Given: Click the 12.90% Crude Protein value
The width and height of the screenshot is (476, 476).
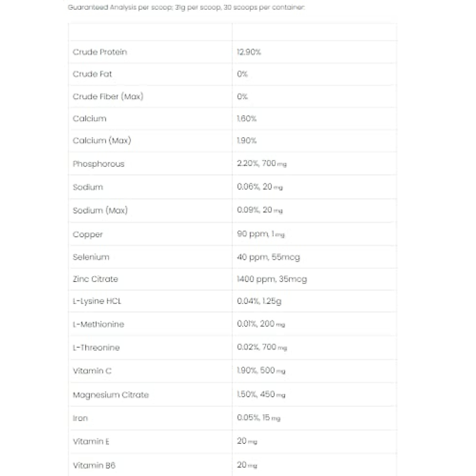Looking at the screenshot, I should pyautogui.click(x=249, y=52).
